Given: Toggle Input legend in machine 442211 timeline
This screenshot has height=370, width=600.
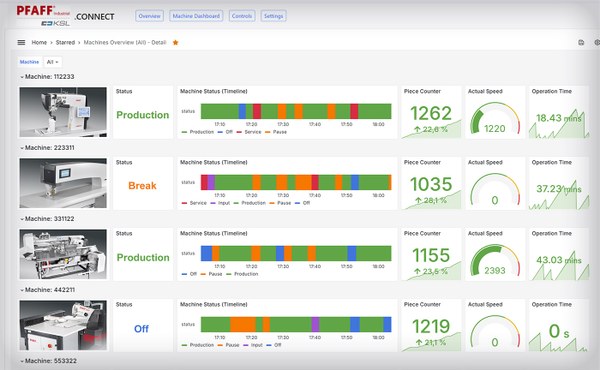Looking at the screenshot, I should 253,345.
